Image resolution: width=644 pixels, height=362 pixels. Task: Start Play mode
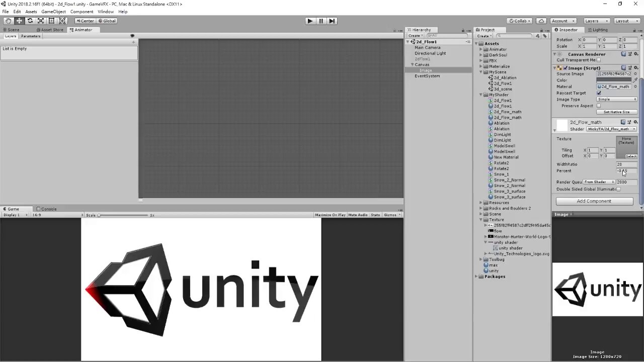coord(310,21)
